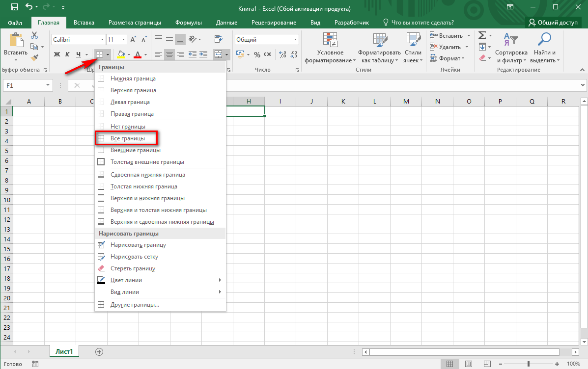Toggle Align Left for cell text
This screenshot has height=369, width=588.
point(159,54)
